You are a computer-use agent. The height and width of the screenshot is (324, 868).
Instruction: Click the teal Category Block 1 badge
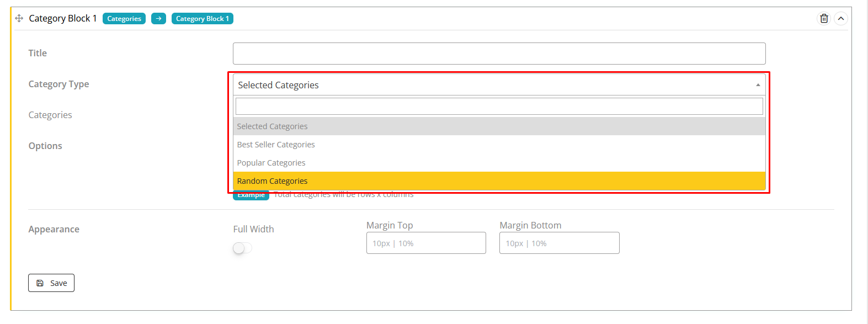coord(202,19)
